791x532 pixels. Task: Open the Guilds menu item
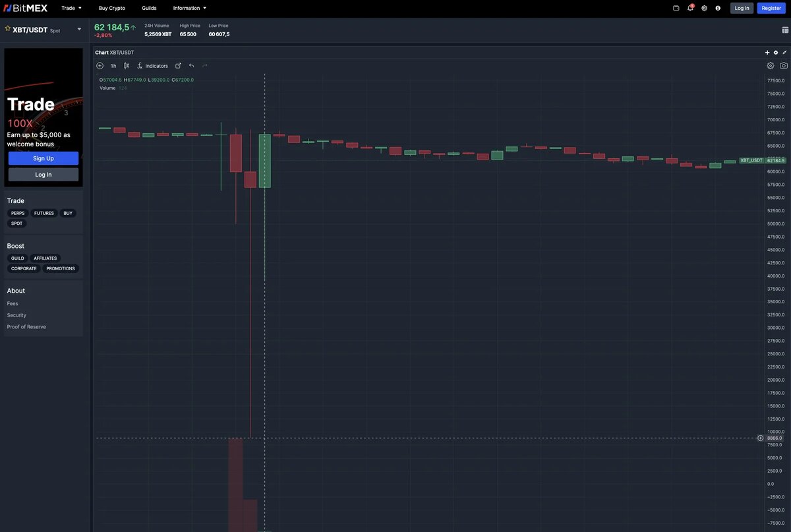149,8
